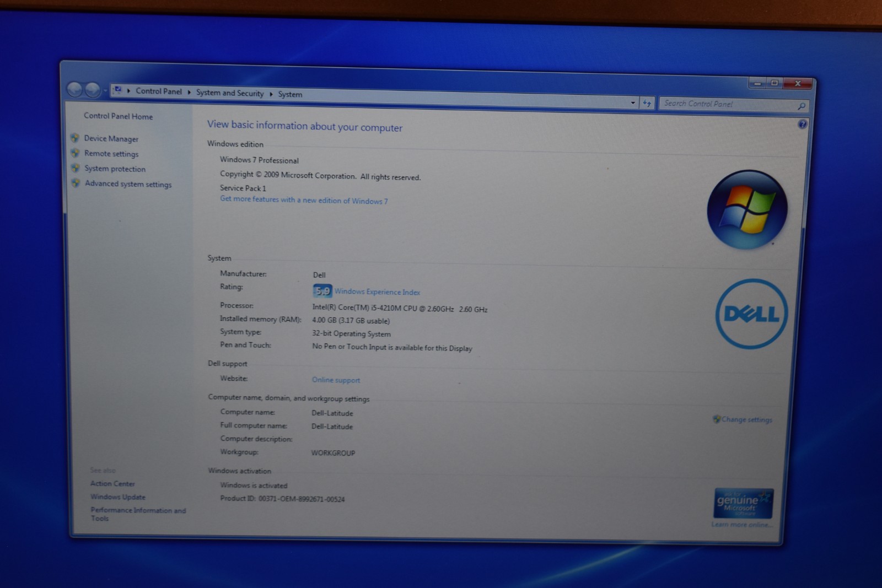Open the address bar history dropdown arrow
Viewport: 882px width, 588px height.
pos(633,103)
